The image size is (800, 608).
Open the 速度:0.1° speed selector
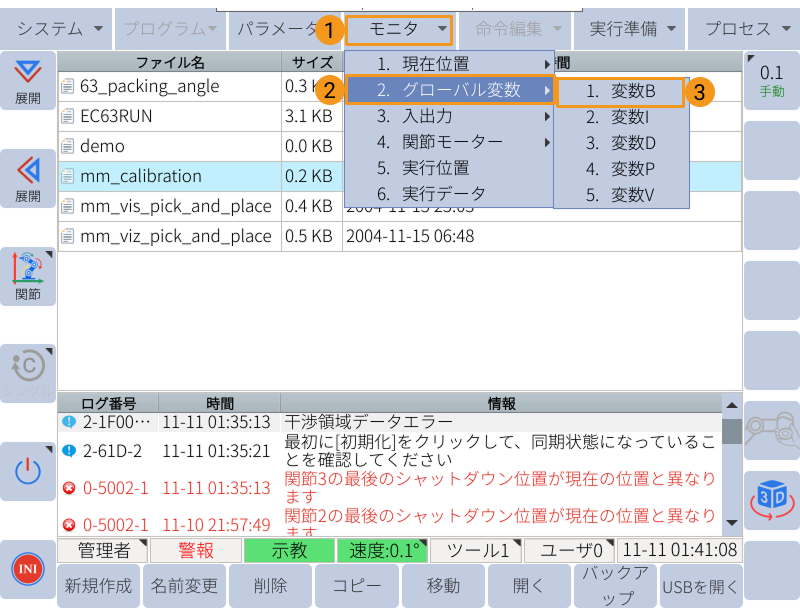click(x=382, y=550)
